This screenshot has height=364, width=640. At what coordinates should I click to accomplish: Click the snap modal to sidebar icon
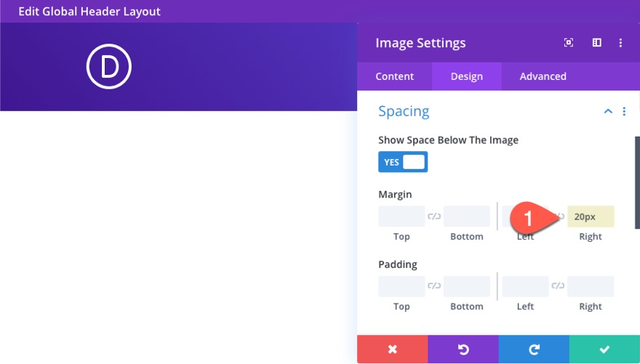[596, 43]
